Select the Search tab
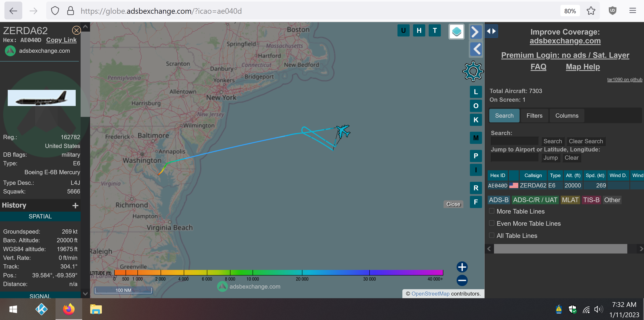 (504, 116)
